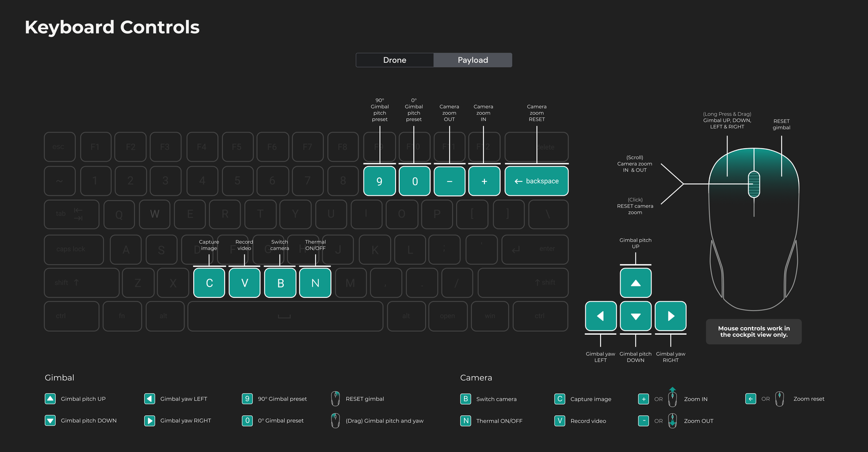
Task: Click the highlighted N key for thermal ON/OFF
Action: pyautogui.click(x=315, y=283)
